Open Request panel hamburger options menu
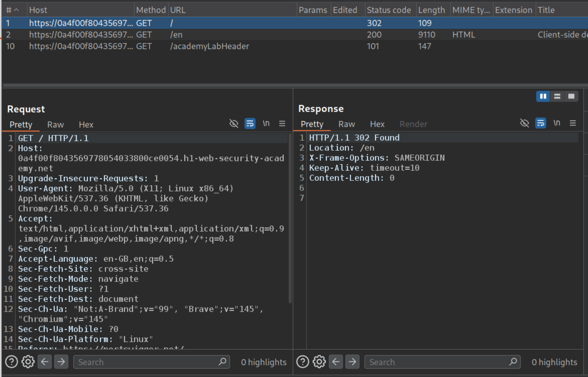588x377 pixels. pos(282,123)
